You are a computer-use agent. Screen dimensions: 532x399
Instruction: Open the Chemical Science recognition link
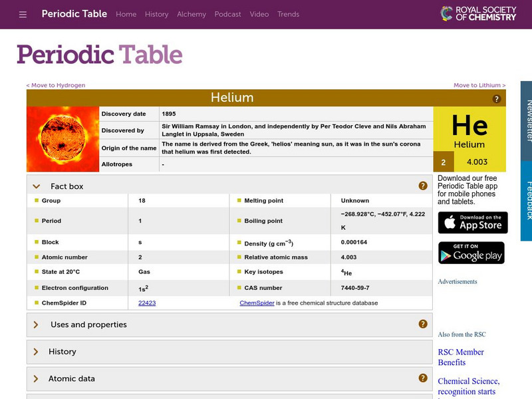(x=469, y=386)
